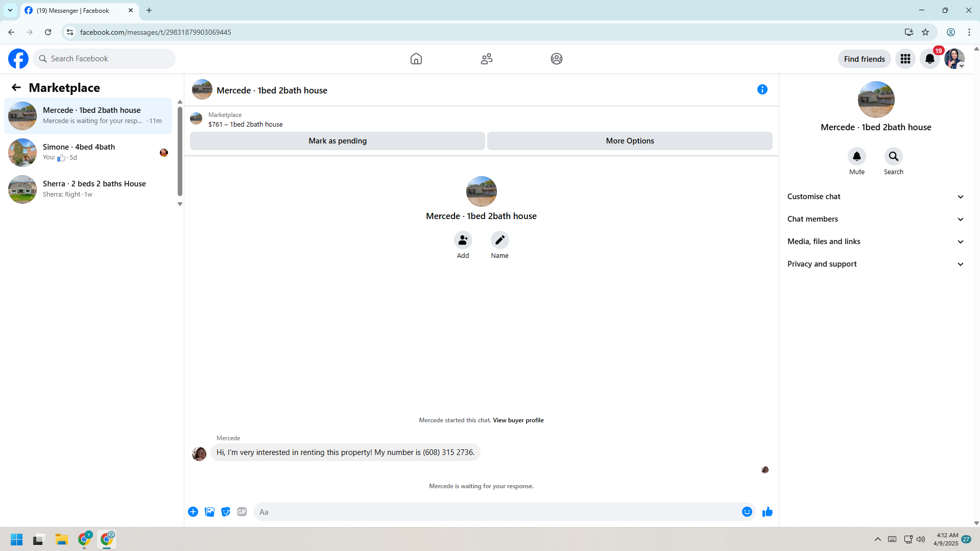Viewport: 980px width, 551px height.
Task: Click the Search Facebook field
Action: click(104, 59)
